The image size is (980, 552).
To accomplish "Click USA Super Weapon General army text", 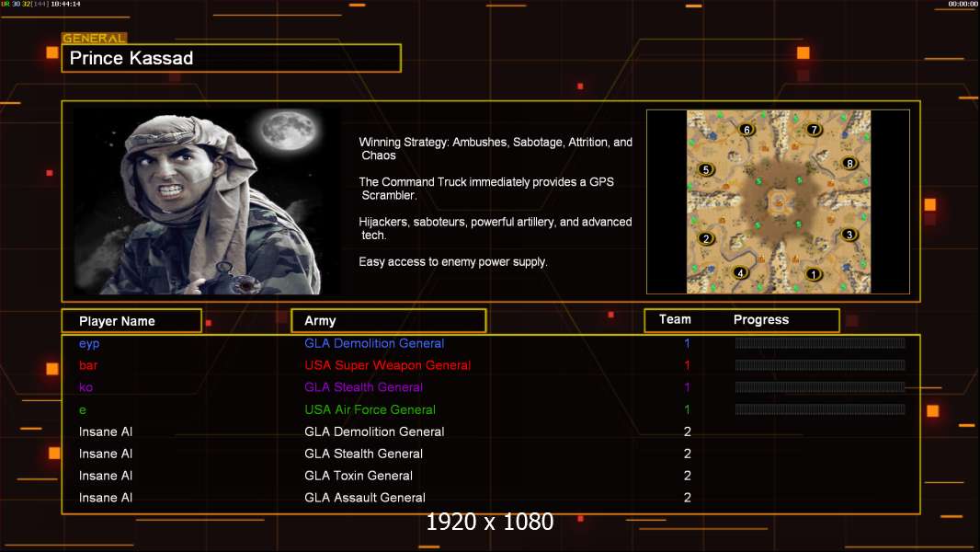I will coord(388,365).
